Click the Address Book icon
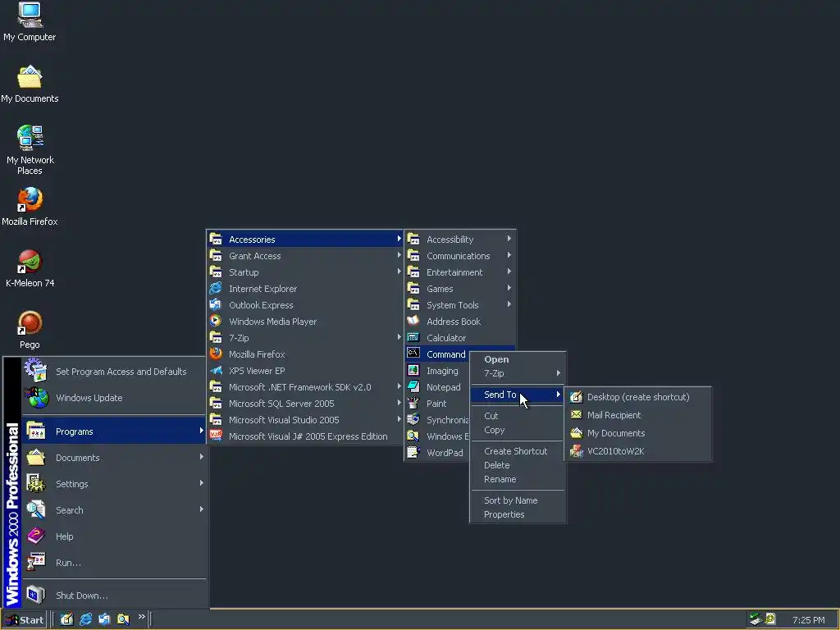 413,321
